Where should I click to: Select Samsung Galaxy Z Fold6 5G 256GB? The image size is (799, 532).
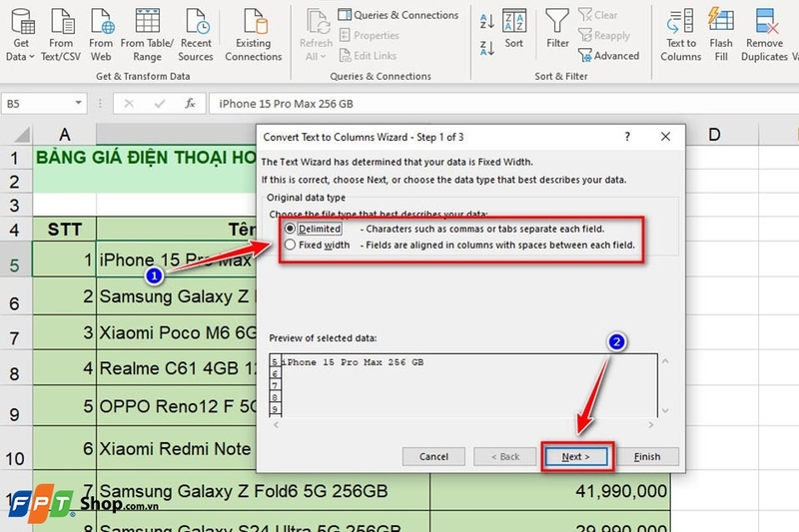pos(264,491)
